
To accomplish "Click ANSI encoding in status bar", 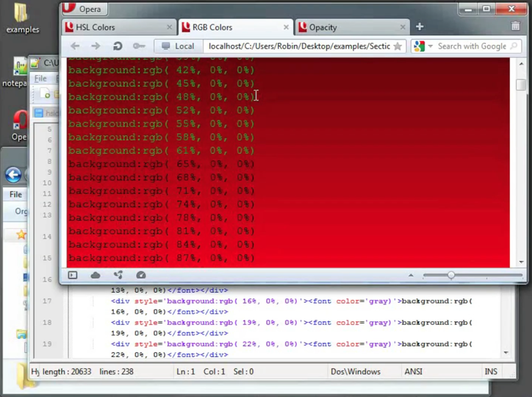I will (413, 372).
